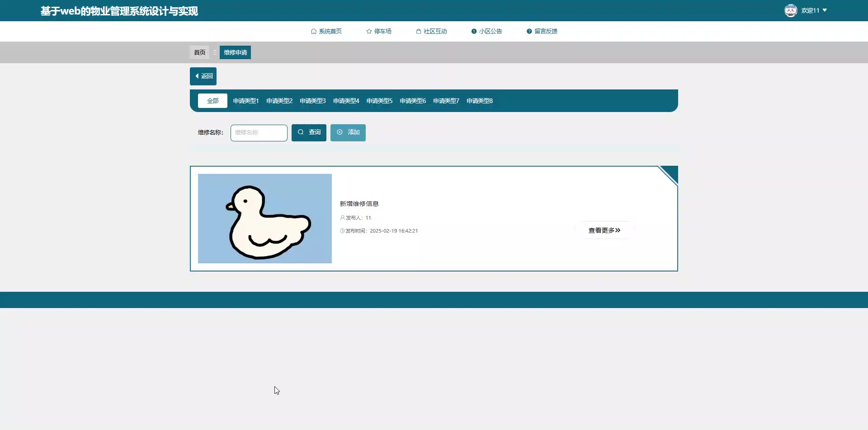Select the 全部 category tab
The image size is (868, 430).
pos(212,101)
